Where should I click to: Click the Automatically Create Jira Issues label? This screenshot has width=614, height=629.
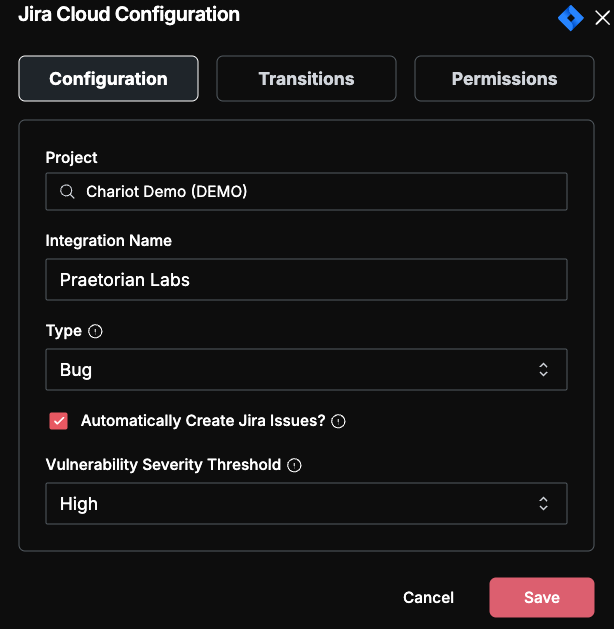203,421
